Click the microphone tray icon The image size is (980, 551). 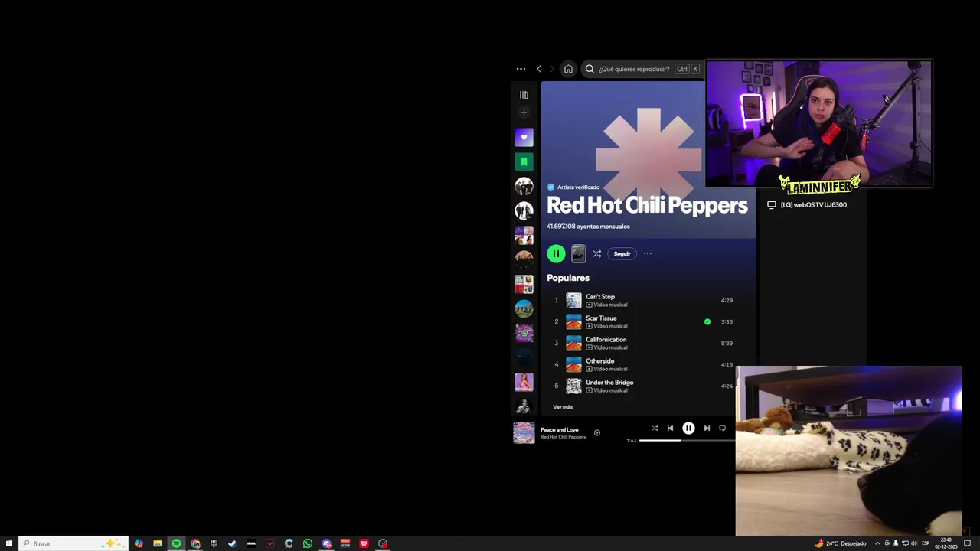896,543
